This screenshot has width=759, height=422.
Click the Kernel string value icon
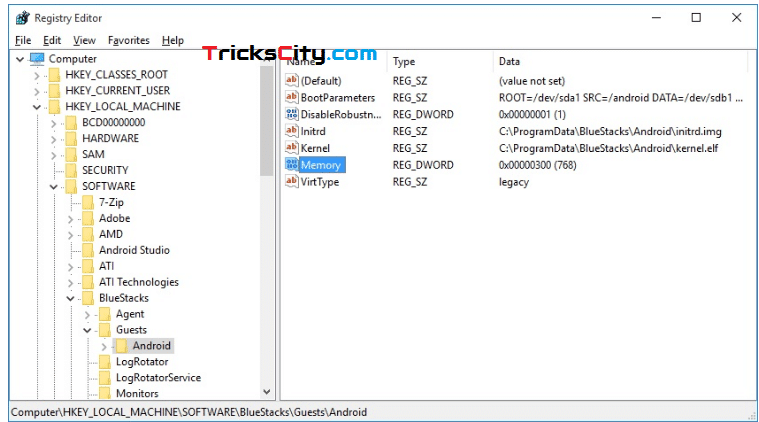pyautogui.click(x=291, y=148)
